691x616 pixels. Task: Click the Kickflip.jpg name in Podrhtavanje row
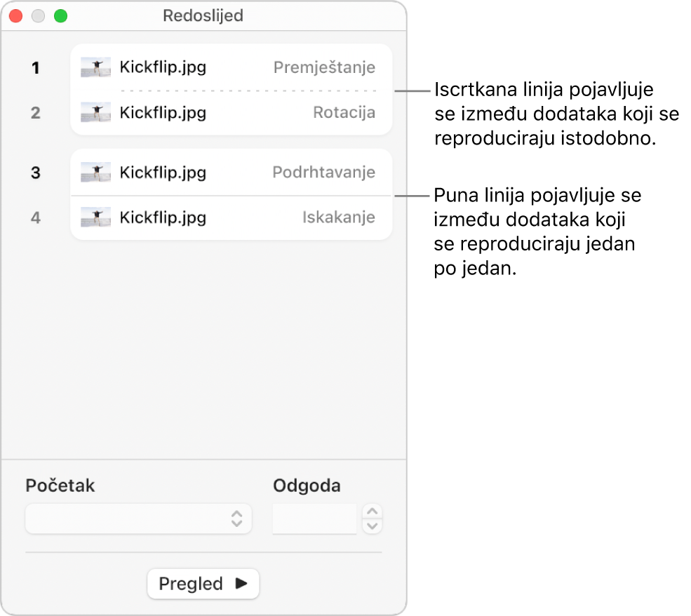163,173
